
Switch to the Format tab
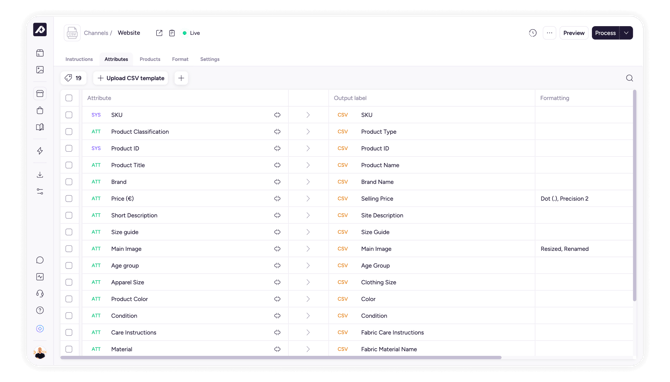tap(180, 59)
